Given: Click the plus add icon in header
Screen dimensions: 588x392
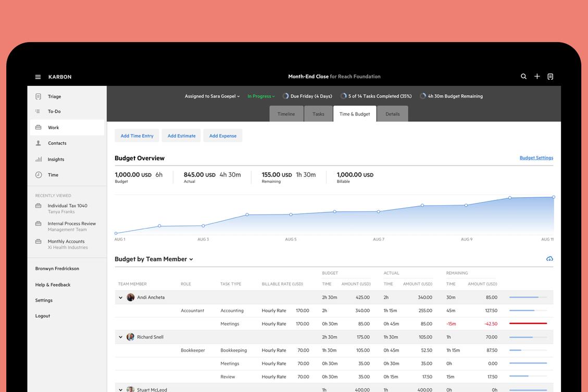Looking at the screenshot, I should [537, 77].
